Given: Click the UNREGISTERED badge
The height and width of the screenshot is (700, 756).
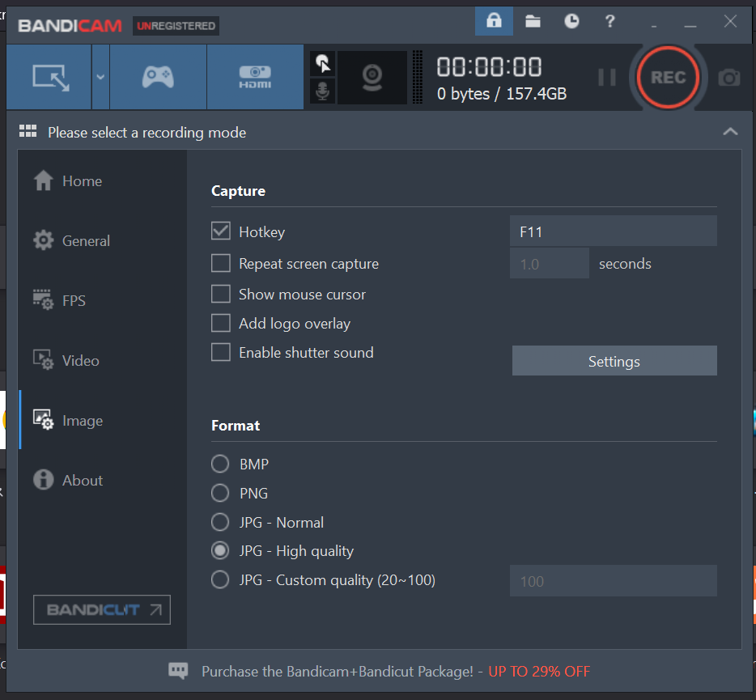Looking at the screenshot, I should [x=176, y=26].
